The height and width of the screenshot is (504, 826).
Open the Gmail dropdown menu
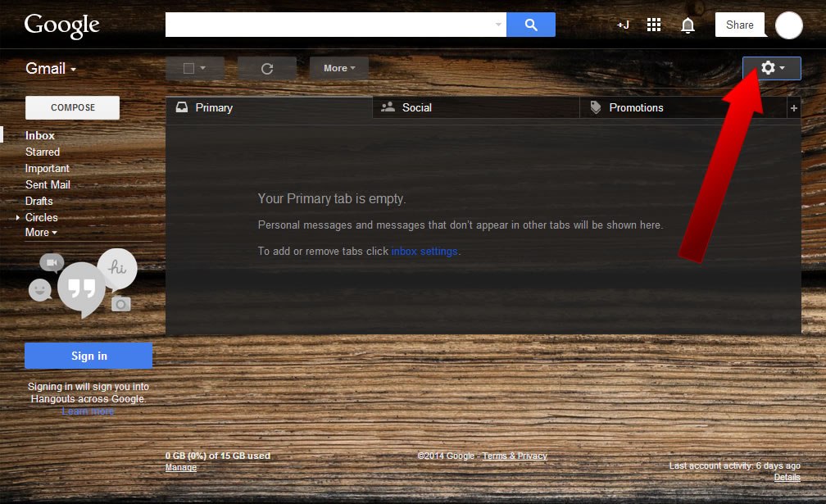50,68
